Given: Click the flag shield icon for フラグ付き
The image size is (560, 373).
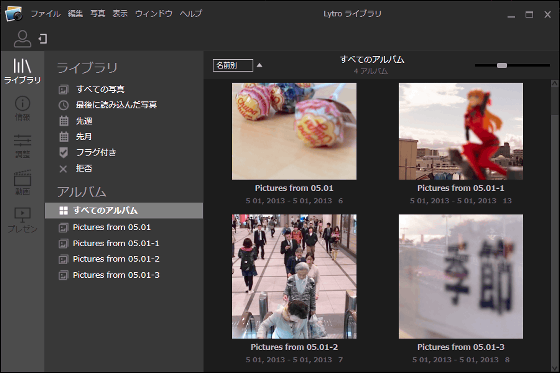Looking at the screenshot, I should 63,153.
